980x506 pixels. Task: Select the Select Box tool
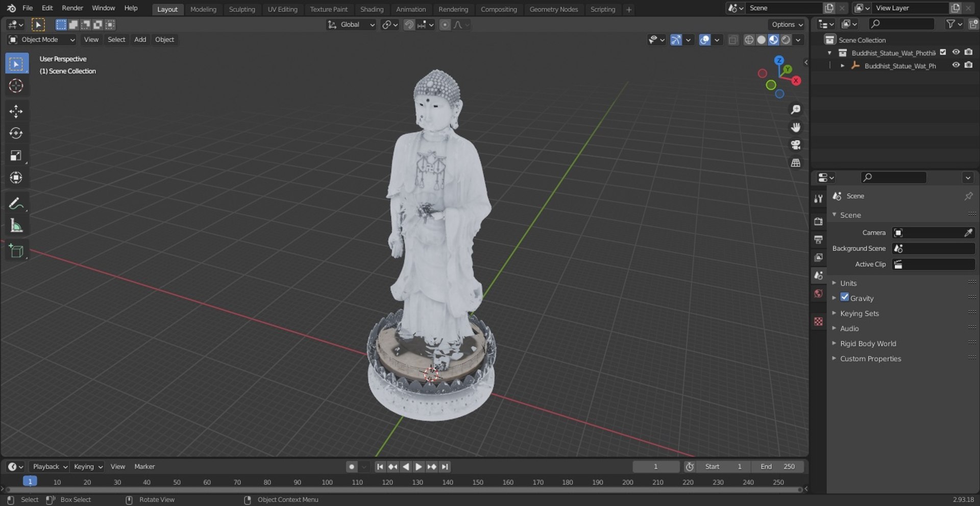coord(16,64)
